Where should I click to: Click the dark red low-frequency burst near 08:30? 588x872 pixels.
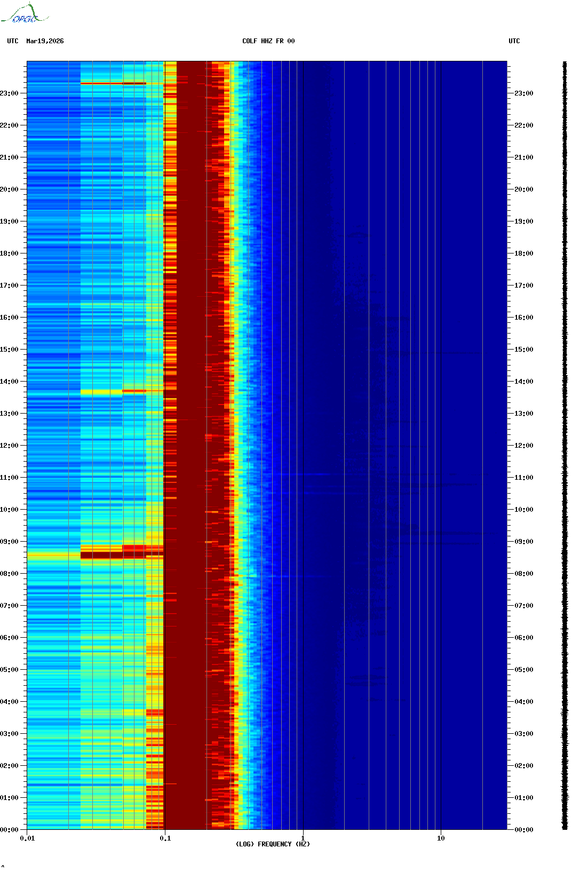(x=112, y=555)
